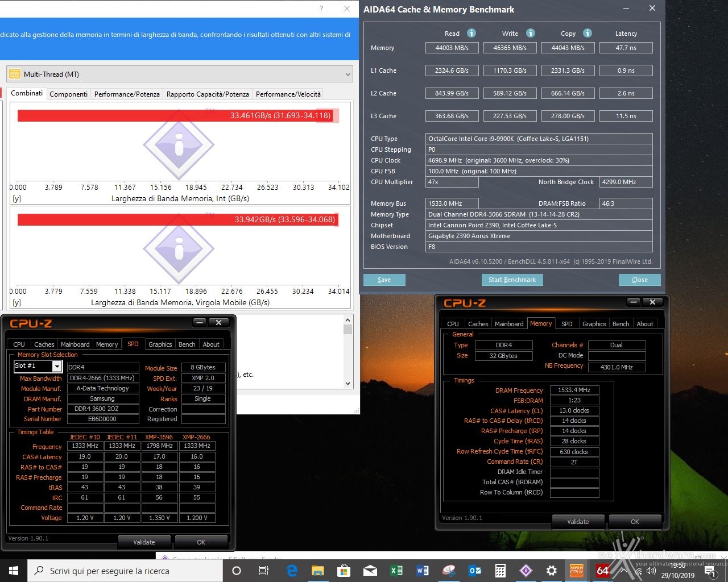
Task: Open the Rapporto Capacità/Potenza tab
Action: 208,94
